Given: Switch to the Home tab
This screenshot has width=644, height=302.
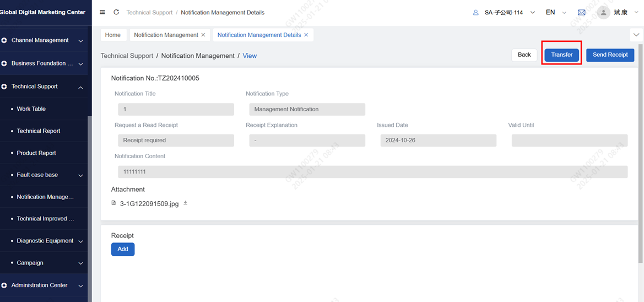Looking at the screenshot, I should [x=113, y=35].
